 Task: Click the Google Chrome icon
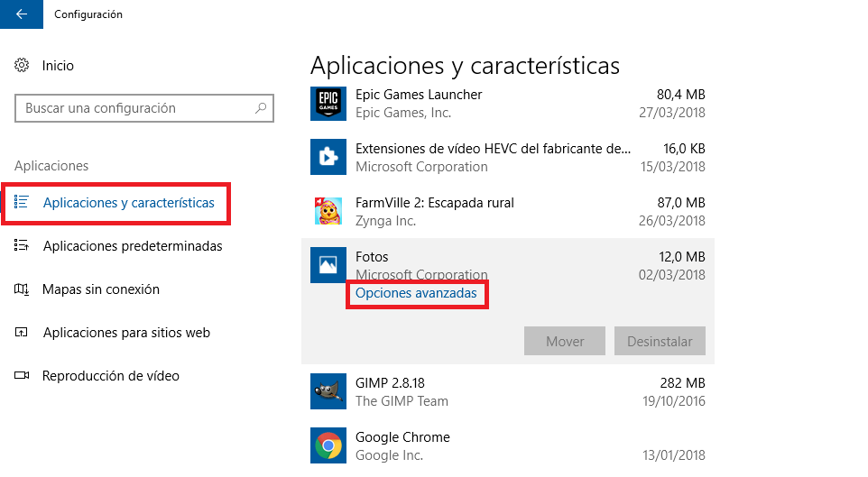coord(328,445)
